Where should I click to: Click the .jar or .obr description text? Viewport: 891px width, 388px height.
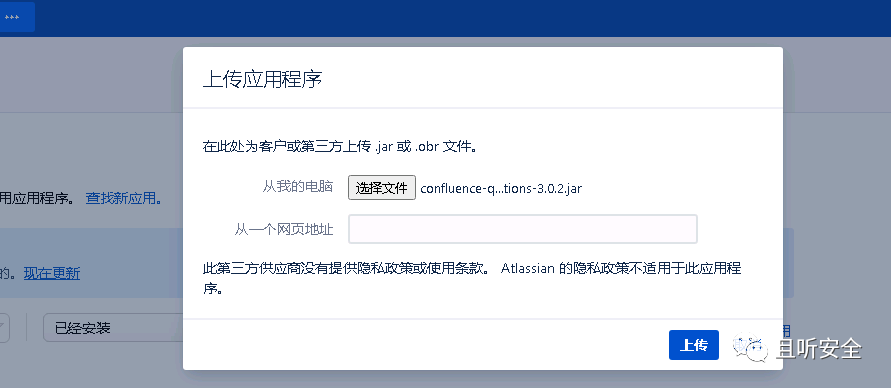[x=339, y=147]
